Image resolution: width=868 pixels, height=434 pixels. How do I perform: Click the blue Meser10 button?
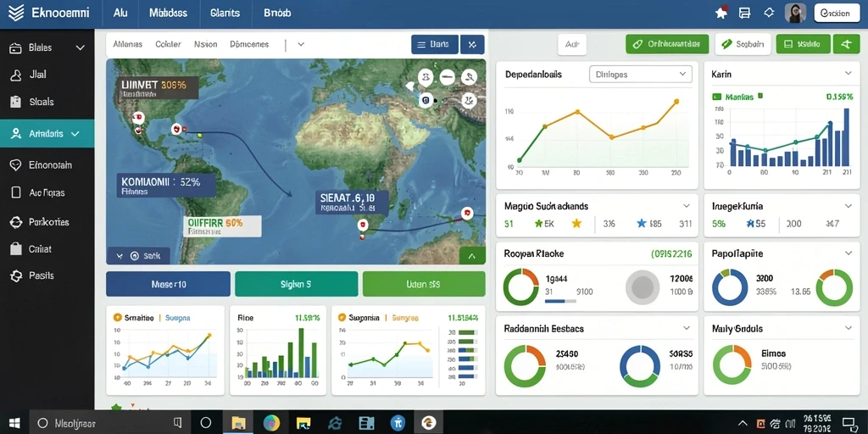[169, 284]
